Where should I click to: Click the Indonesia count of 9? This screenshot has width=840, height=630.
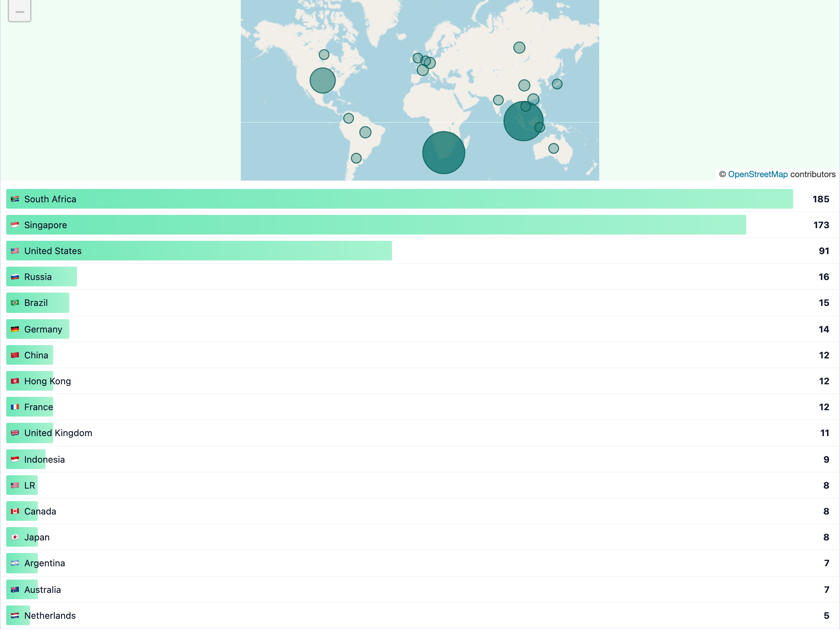click(x=826, y=460)
